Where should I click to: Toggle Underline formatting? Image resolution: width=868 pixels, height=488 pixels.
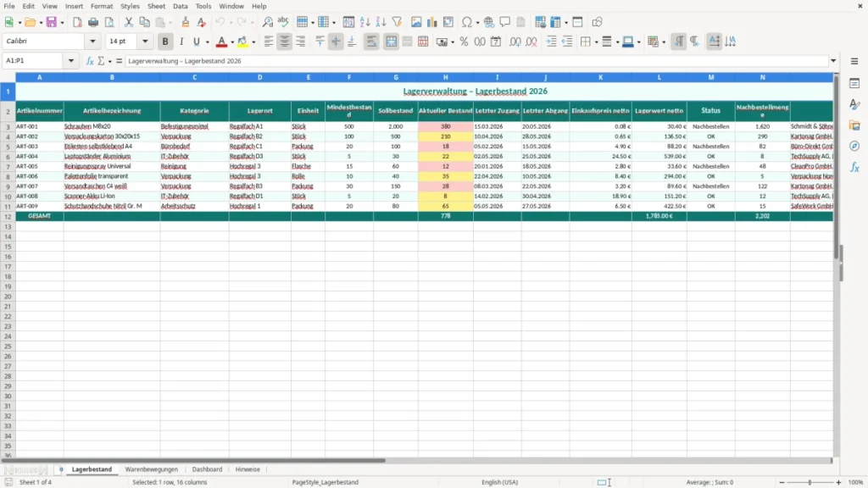(197, 42)
